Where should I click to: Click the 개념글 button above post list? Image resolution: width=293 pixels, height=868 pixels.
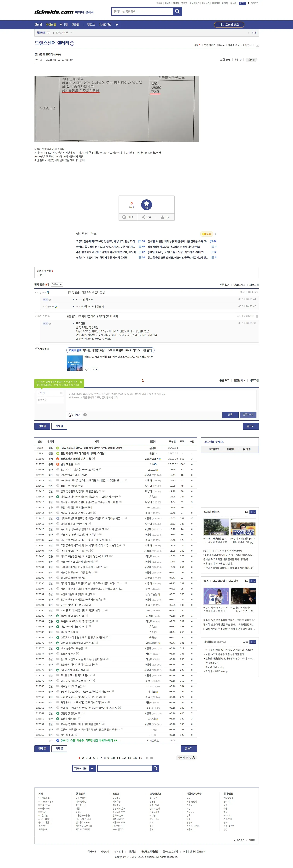[59, 426]
